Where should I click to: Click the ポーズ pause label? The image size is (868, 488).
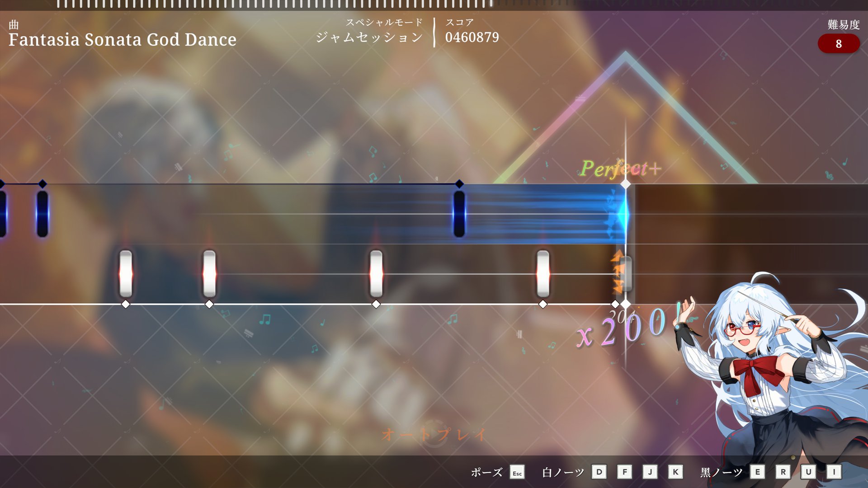click(486, 473)
